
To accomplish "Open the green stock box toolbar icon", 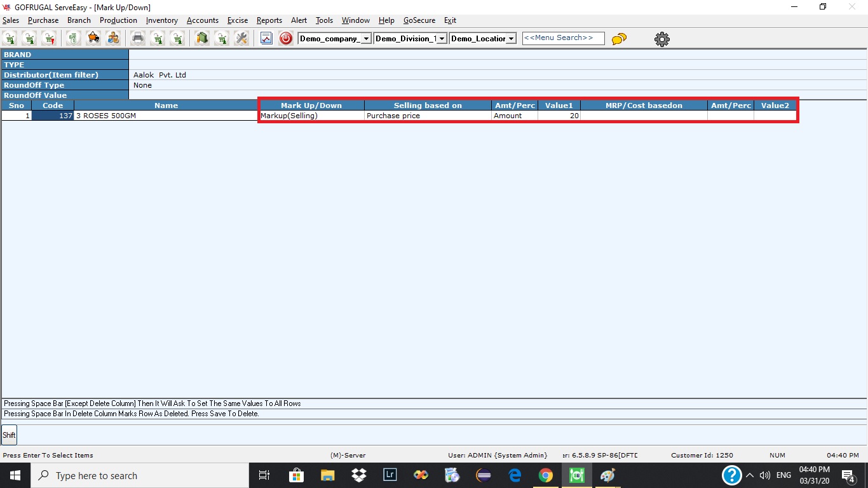I will 202,38.
